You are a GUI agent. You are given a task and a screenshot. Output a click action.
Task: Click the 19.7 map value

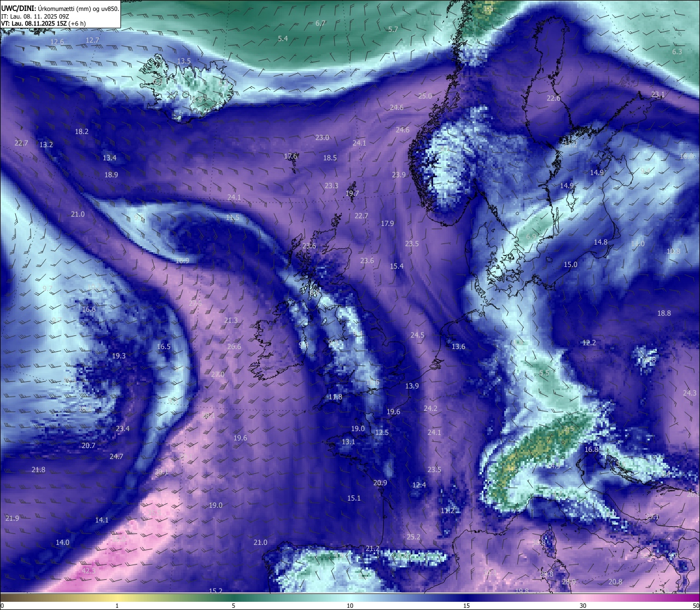tap(352, 193)
